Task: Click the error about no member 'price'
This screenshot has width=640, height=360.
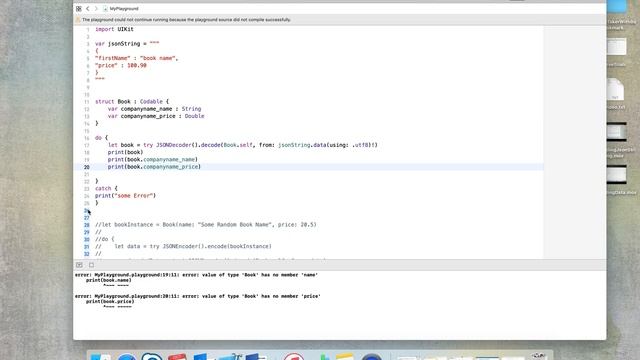Action: tap(198, 296)
